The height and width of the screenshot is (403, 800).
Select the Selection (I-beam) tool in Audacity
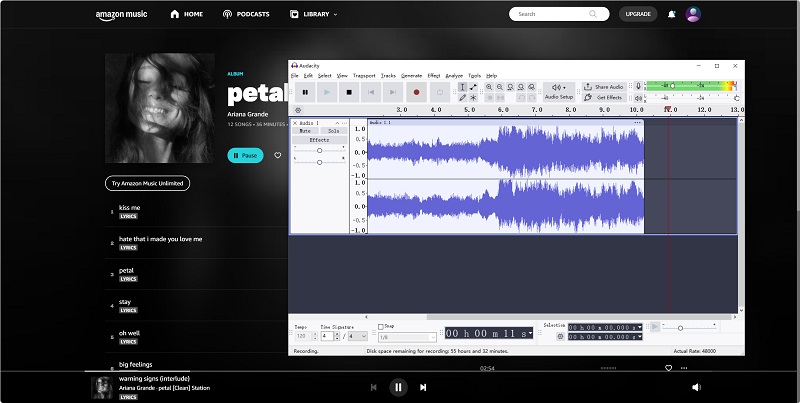pyautogui.click(x=462, y=87)
